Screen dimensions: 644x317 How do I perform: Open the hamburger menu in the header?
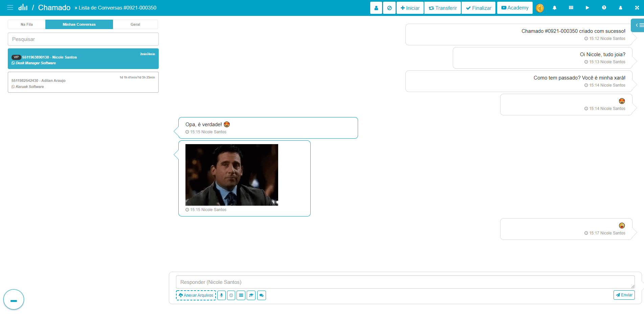pos(10,7)
